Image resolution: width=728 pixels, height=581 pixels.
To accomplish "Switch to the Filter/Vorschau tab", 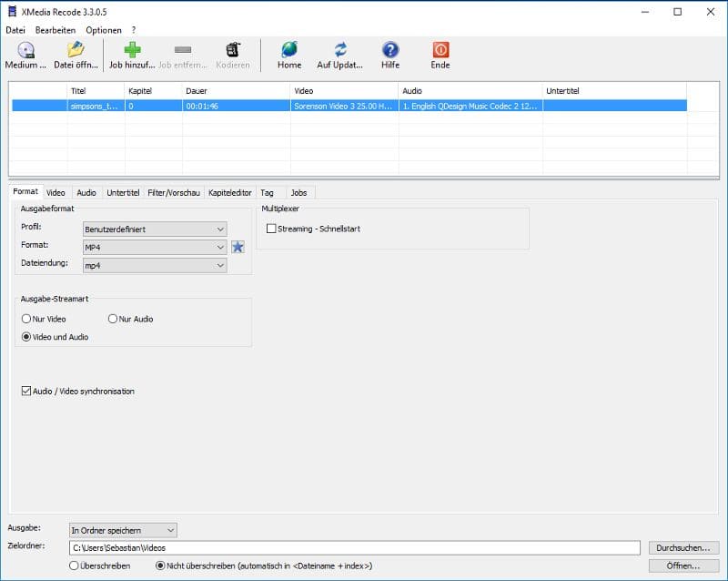I will (x=173, y=193).
